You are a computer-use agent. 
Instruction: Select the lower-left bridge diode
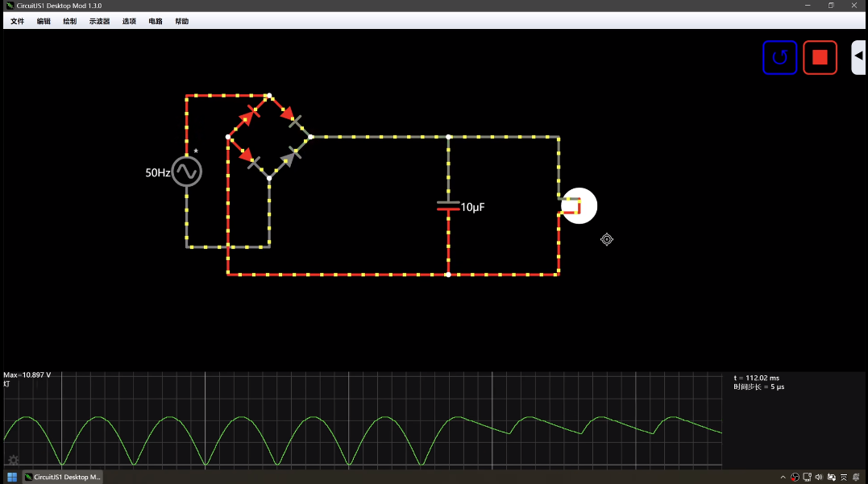coord(248,158)
